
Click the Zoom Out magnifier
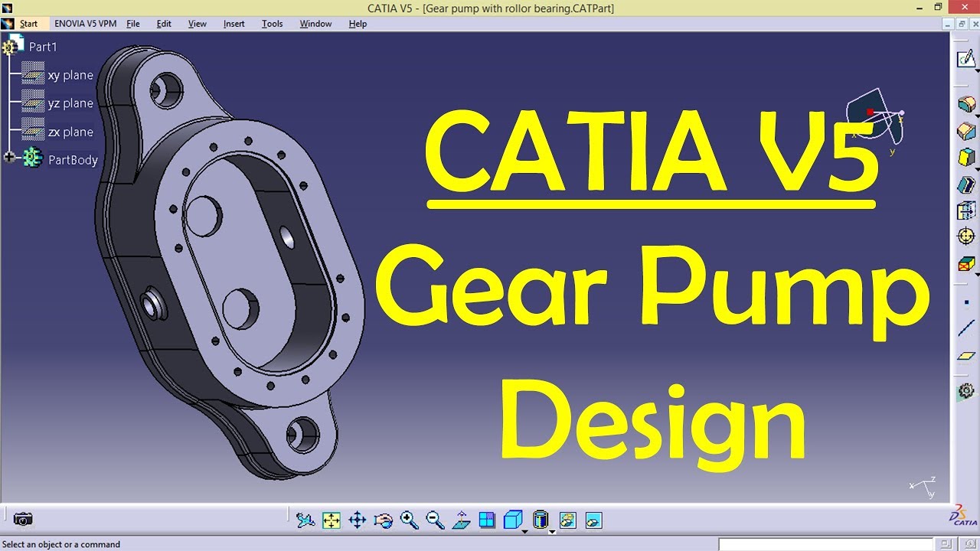(436, 520)
